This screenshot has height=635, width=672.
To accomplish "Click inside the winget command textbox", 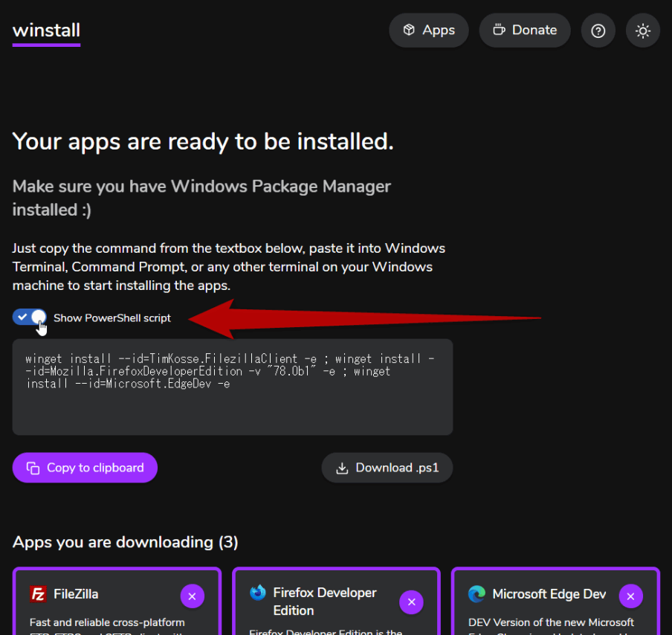I will pyautogui.click(x=232, y=387).
